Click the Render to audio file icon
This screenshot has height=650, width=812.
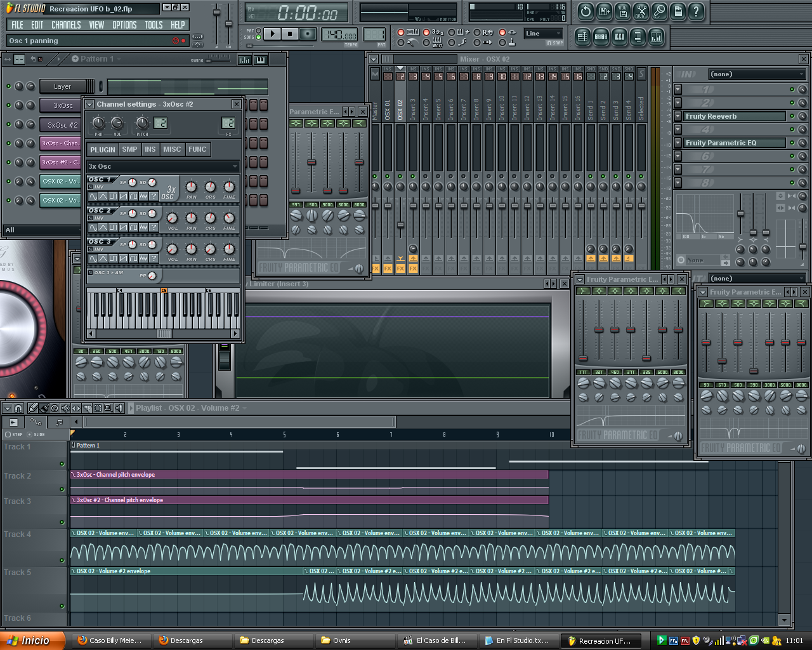pyautogui.click(x=622, y=11)
